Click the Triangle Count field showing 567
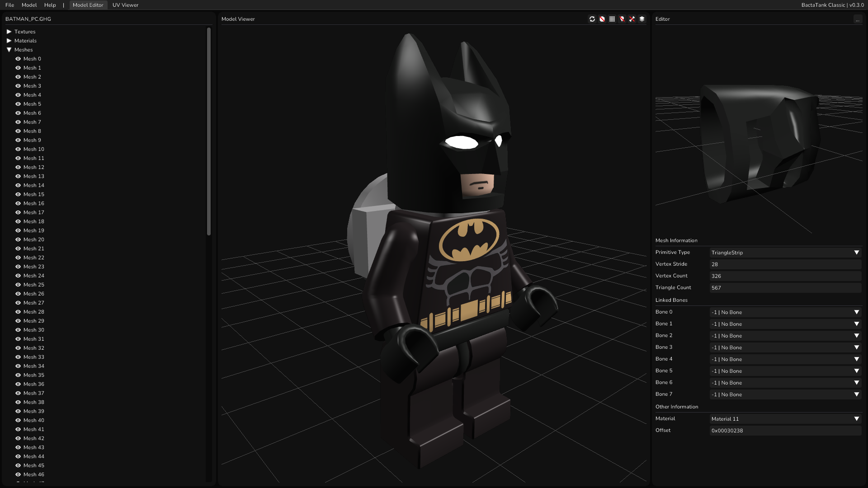Image resolution: width=868 pixels, height=488 pixels. [x=785, y=288]
